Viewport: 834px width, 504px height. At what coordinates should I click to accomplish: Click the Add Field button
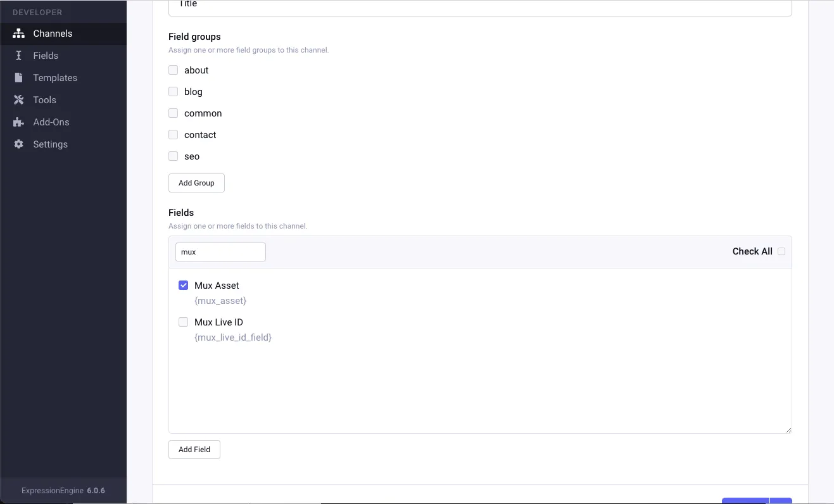coord(194,450)
